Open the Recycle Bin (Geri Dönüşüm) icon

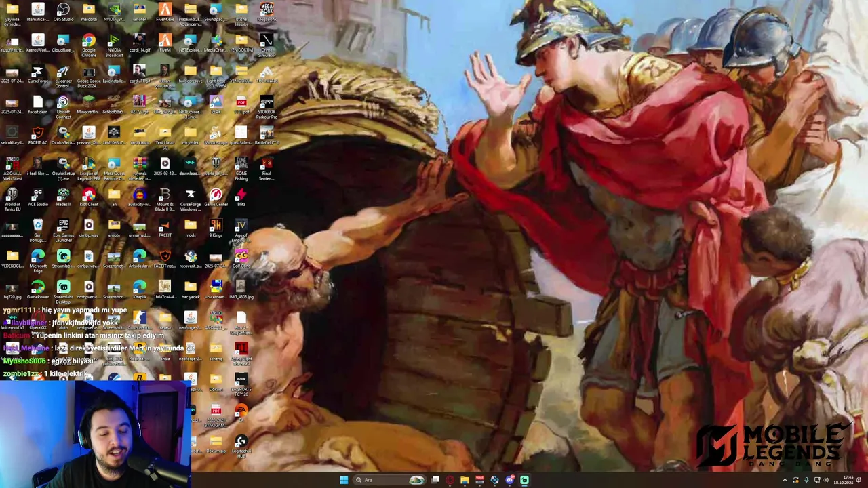pos(38,231)
